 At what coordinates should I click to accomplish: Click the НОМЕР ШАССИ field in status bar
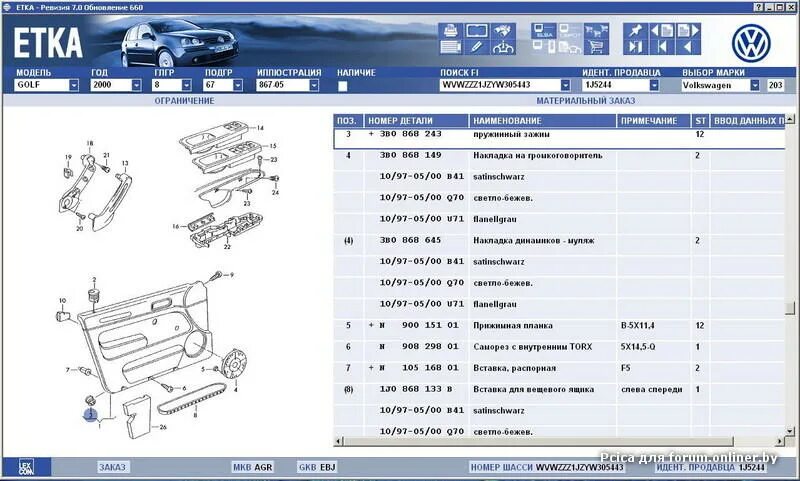tap(547, 467)
